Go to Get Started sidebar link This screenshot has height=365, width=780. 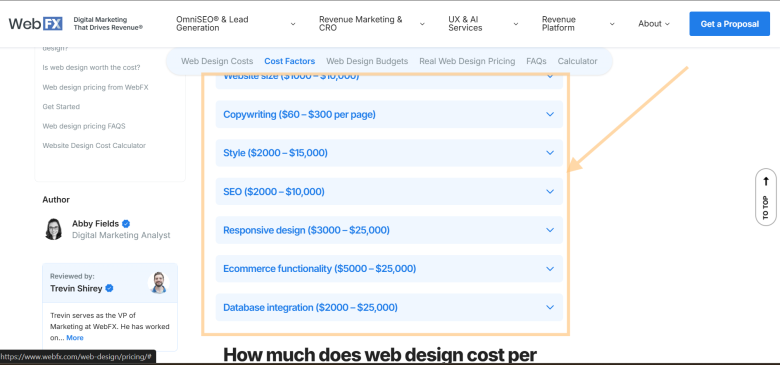[61, 106]
